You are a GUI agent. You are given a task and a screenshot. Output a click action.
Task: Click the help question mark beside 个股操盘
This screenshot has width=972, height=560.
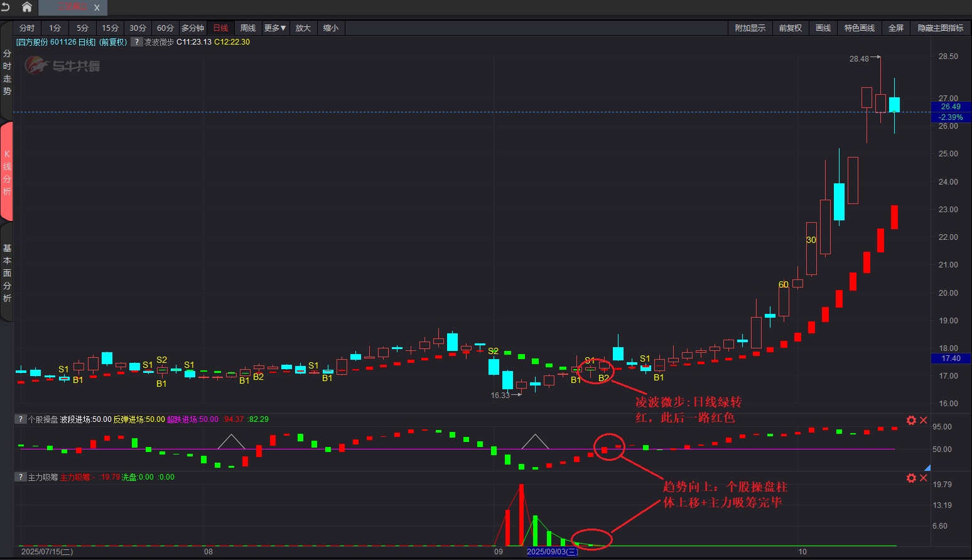[x=21, y=419]
